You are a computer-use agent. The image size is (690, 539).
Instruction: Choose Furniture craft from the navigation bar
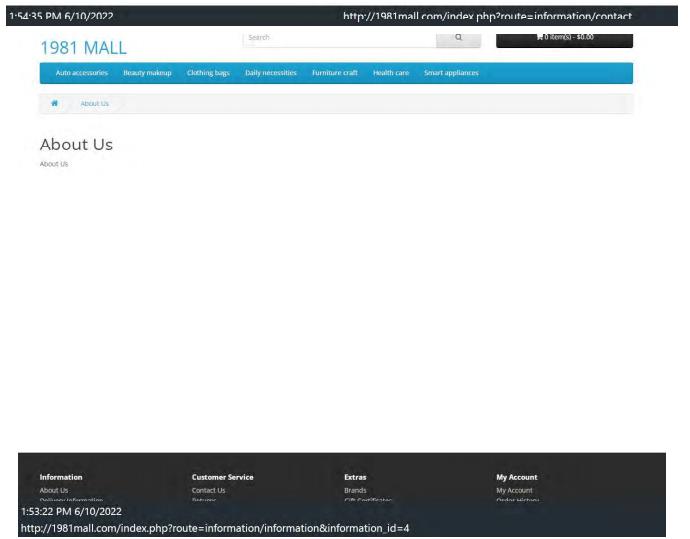coord(334,73)
